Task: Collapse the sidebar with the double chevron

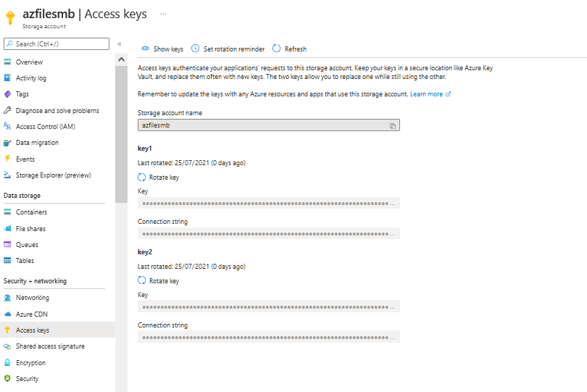Action: [x=120, y=44]
